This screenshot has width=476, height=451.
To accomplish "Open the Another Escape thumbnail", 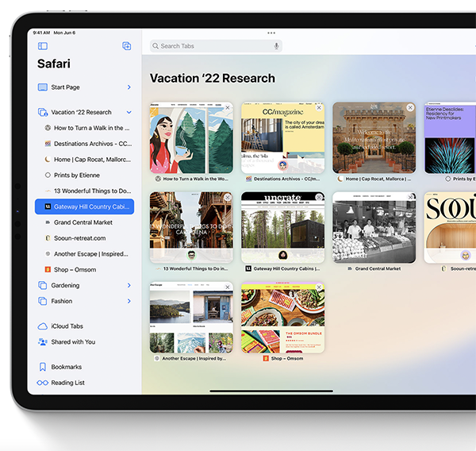I will 191,318.
